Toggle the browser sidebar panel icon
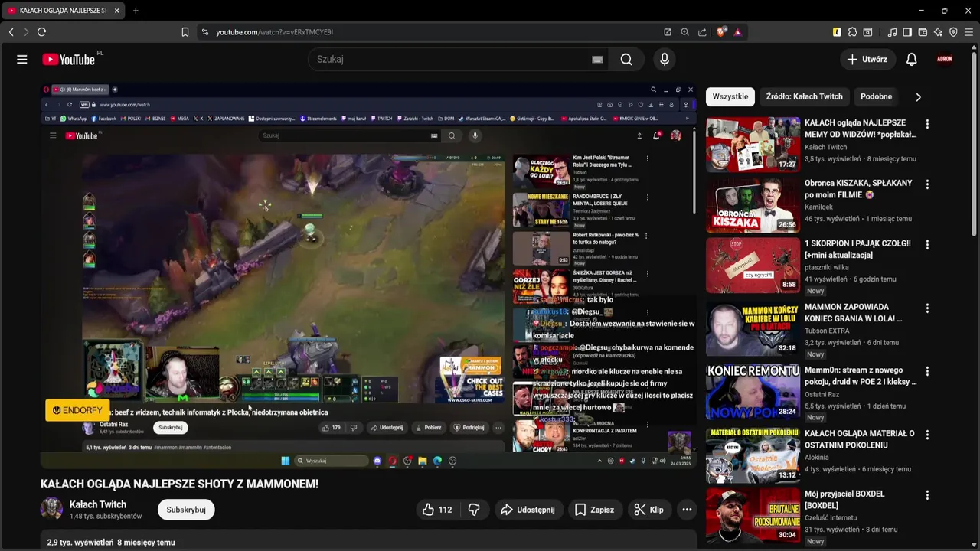 (907, 32)
